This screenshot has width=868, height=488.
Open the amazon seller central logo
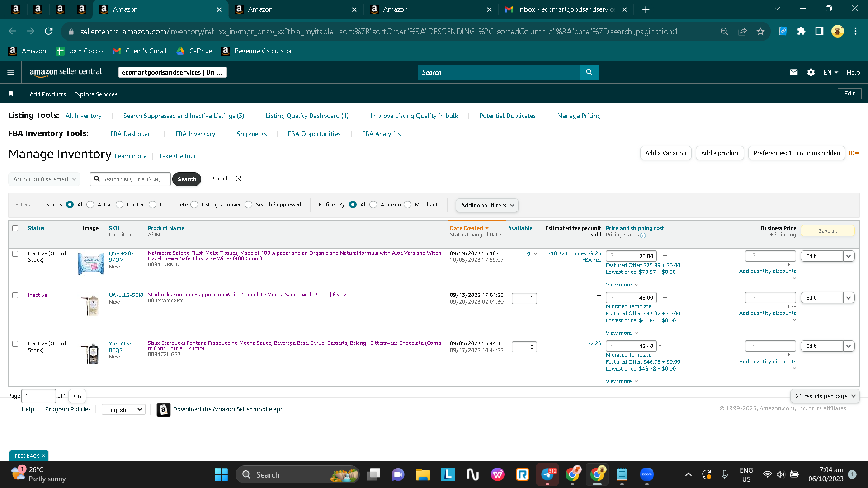click(x=66, y=72)
